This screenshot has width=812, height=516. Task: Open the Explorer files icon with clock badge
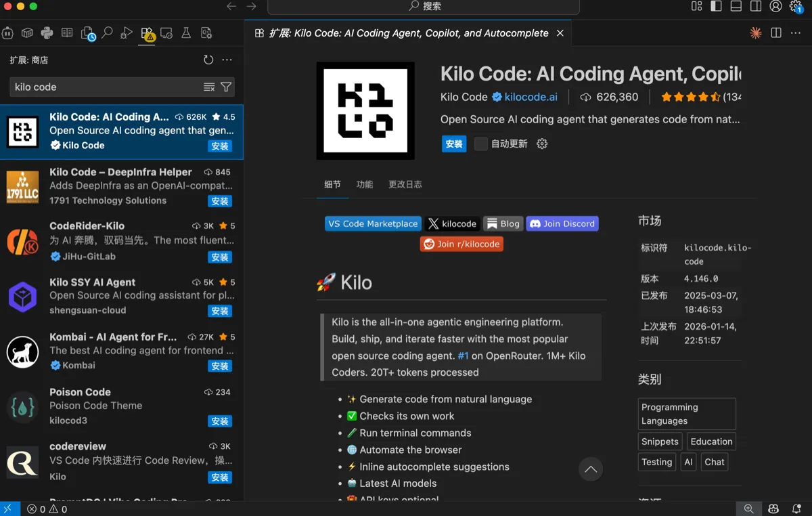[x=87, y=33]
